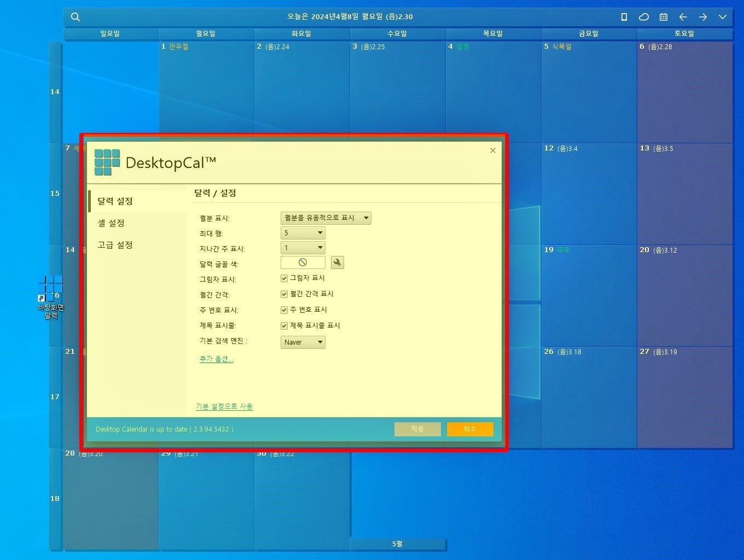The width and height of the screenshot is (744, 560).
Task: Click today's date text in the title bar
Action: coord(350,17)
